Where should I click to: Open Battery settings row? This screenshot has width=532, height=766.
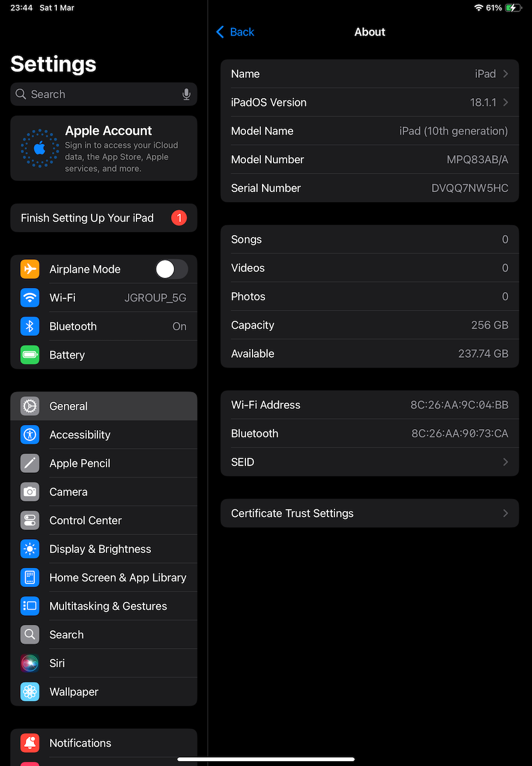click(104, 355)
